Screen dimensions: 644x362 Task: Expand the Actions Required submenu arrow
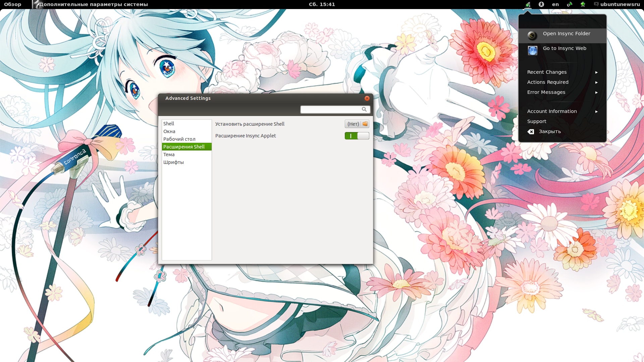pos(596,82)
